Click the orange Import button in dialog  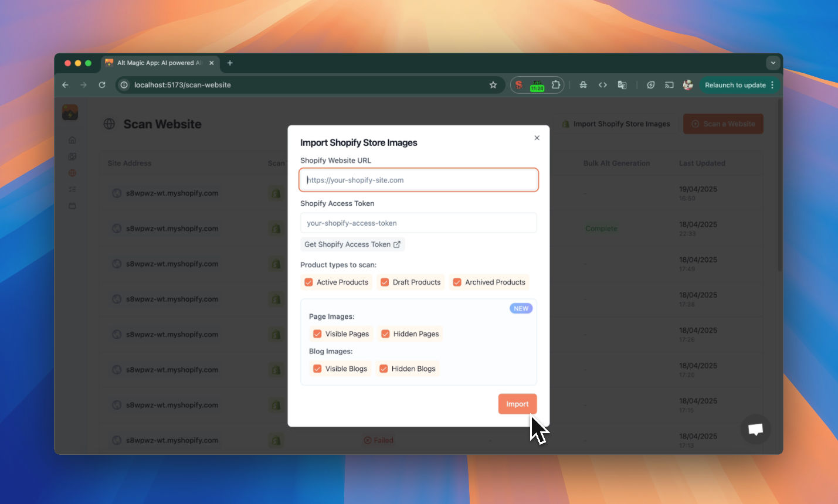517,404
